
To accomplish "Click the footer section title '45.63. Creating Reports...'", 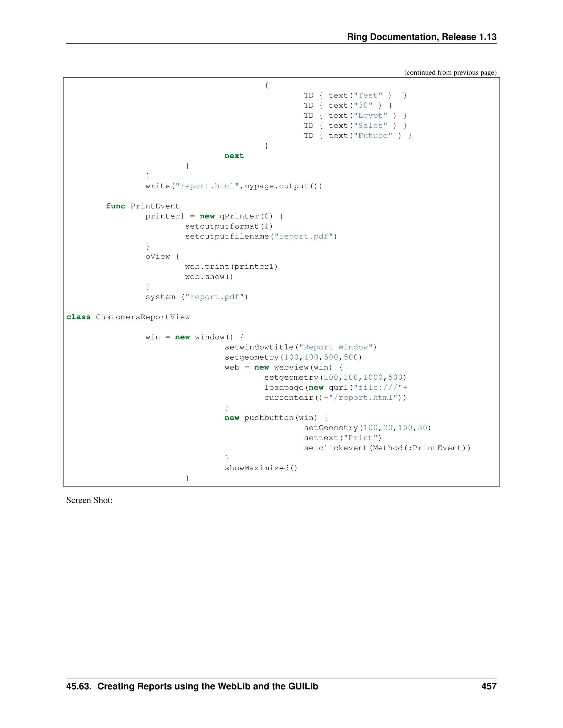I will (x=192, y=686).
